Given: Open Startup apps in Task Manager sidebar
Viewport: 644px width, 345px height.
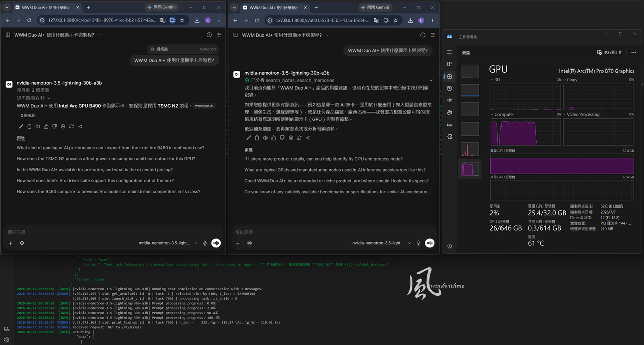Looking at the screenshot, I should [x=450, y=100].
